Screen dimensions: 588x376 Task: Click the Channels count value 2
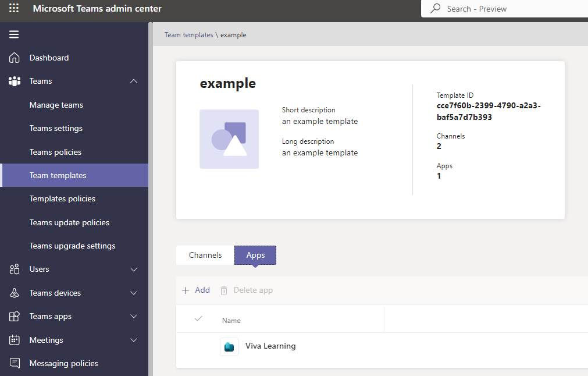click(x=439, y=146)
